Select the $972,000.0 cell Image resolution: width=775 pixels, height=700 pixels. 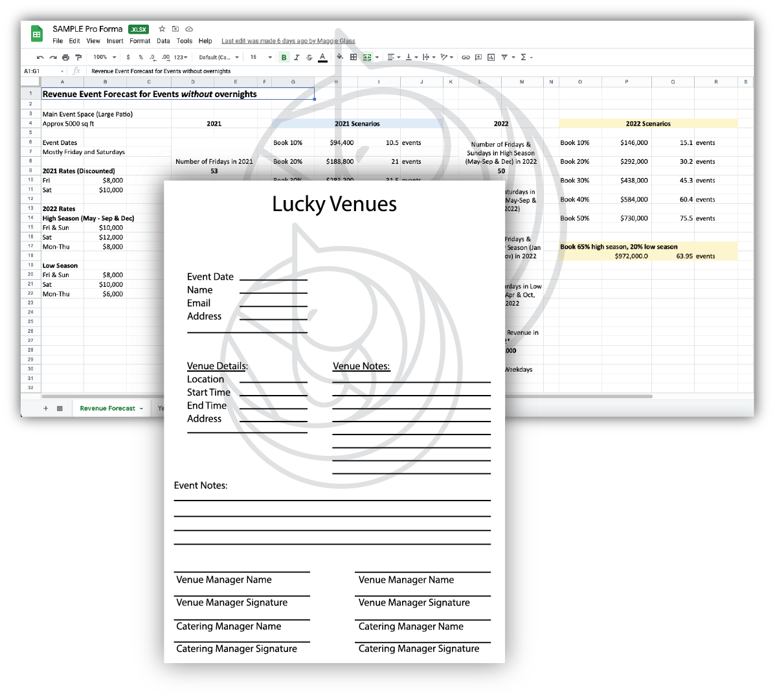click(626, 256)
